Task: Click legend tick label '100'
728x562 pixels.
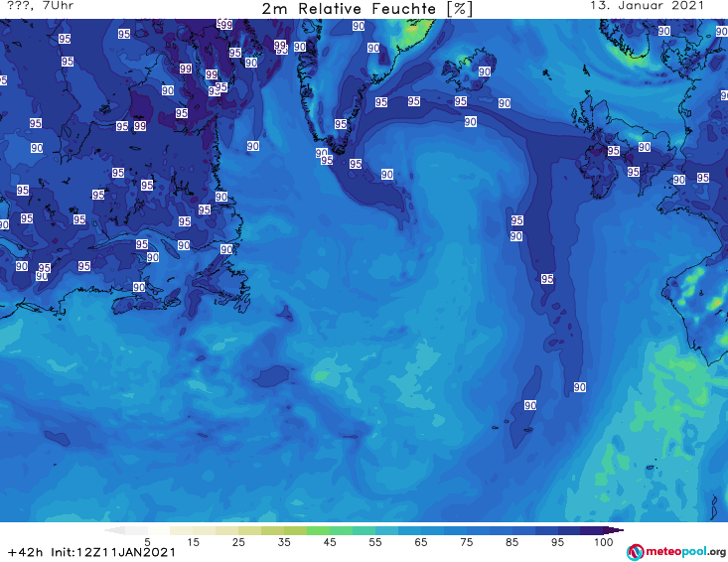Action: click(x=604, y=542)
